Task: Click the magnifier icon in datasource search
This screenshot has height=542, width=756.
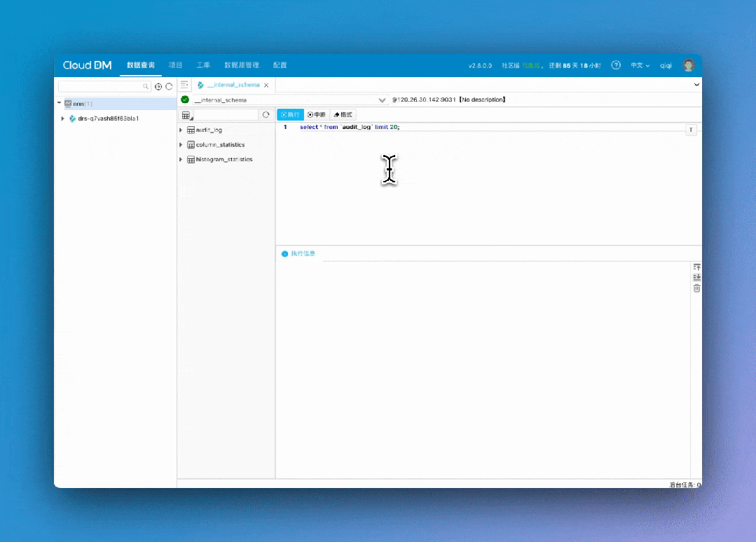Action: [145, 86]
